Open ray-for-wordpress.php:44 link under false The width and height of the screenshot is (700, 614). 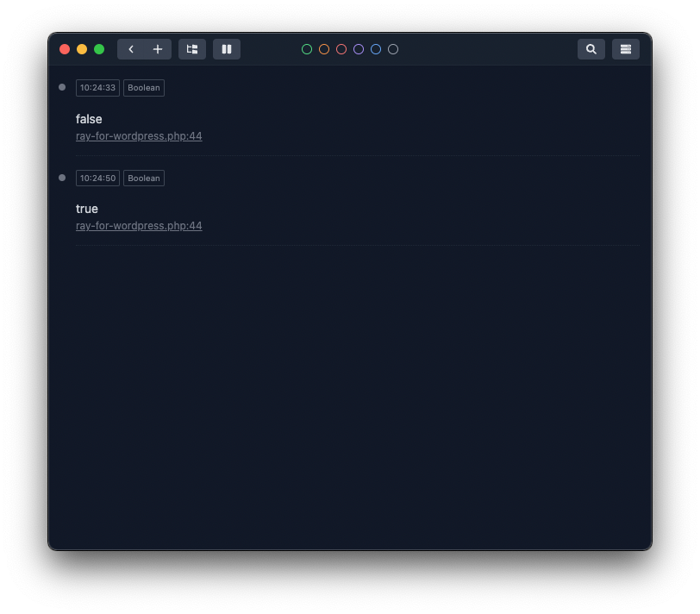coord(139,136)
